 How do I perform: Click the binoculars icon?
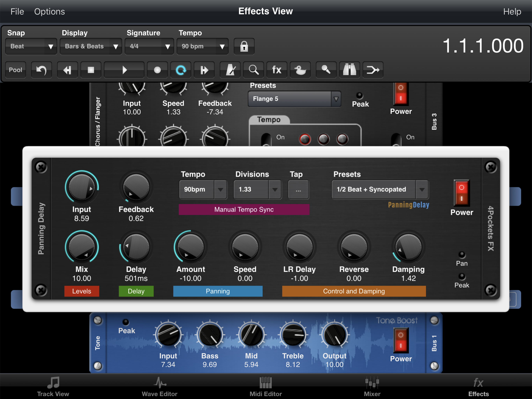click(349, 70)
